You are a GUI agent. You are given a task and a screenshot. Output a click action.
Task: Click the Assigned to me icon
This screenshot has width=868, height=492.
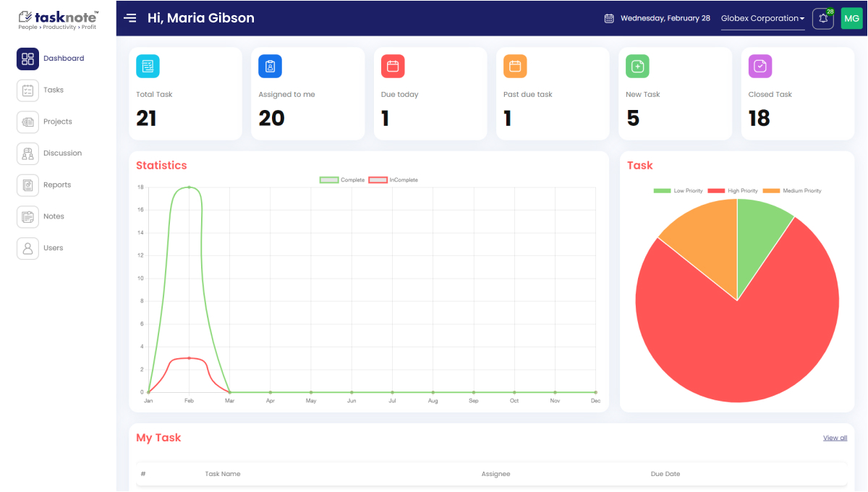tap(270, 67)
